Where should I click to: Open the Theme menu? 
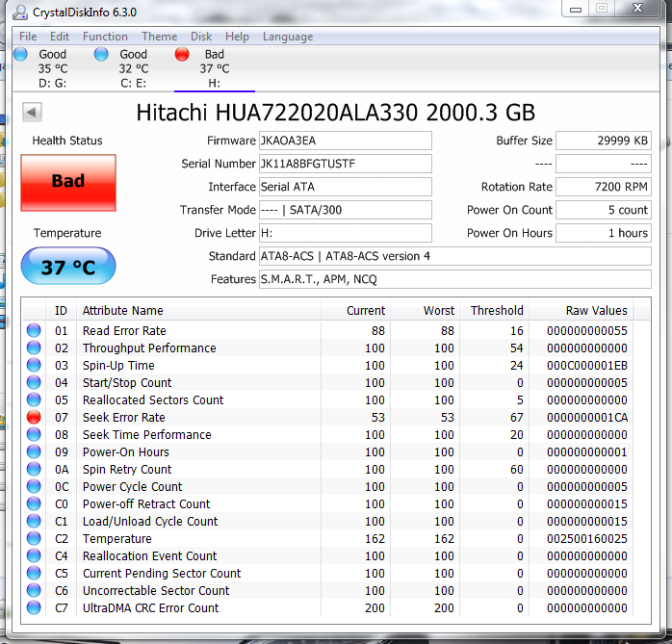coord(160,37)
